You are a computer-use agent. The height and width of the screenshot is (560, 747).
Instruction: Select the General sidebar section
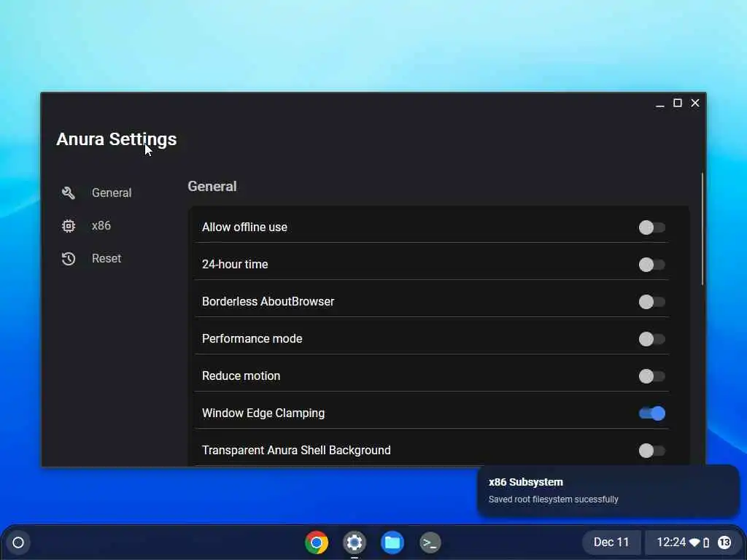point(96,192)
